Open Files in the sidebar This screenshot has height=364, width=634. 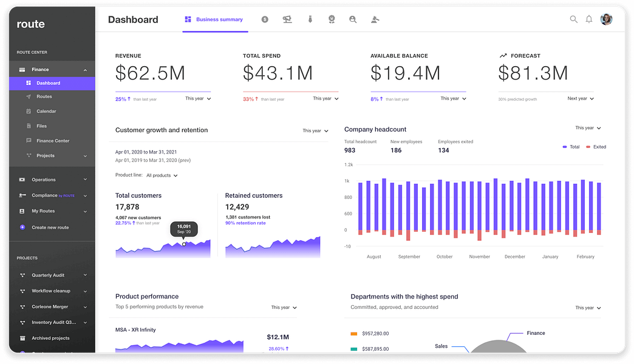(41, 126)
